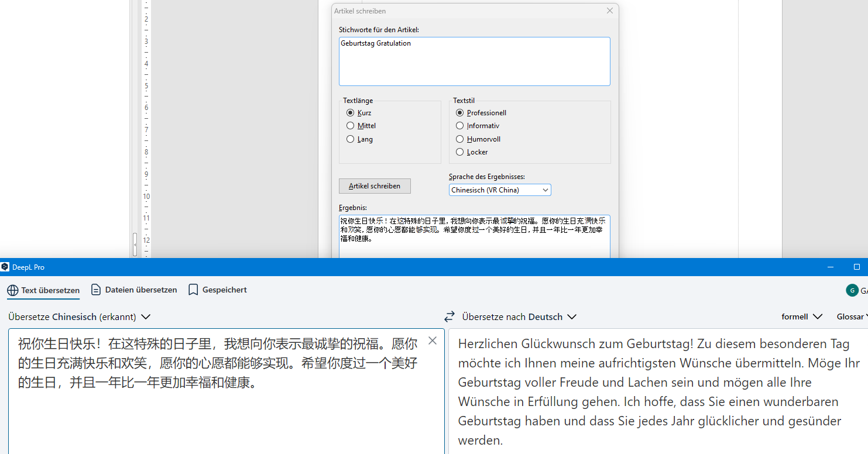Click the DeepL Pro logo in title bar
The image size is (868, 454).
tap(5, 267)
